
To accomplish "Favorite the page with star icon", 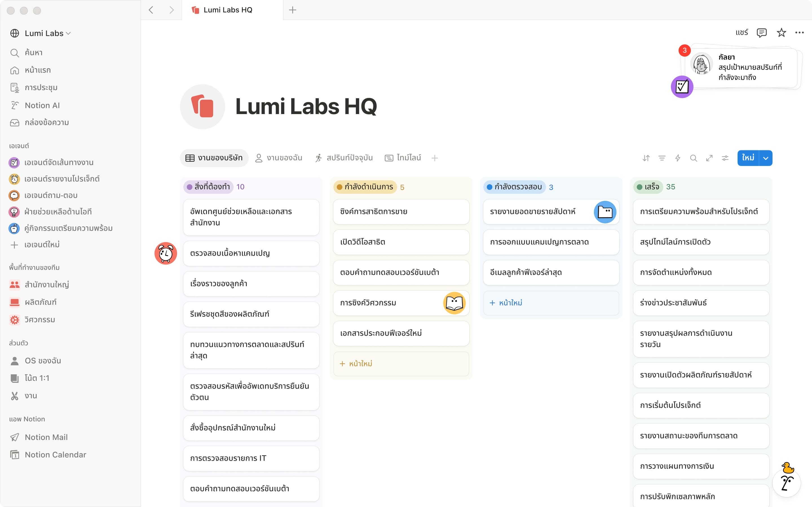I will pos(781,32).
